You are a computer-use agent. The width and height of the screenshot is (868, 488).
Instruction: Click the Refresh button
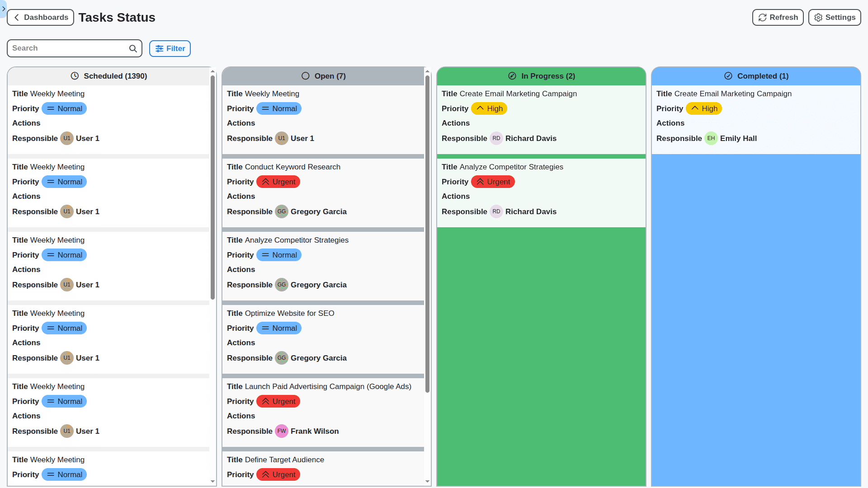777,17
